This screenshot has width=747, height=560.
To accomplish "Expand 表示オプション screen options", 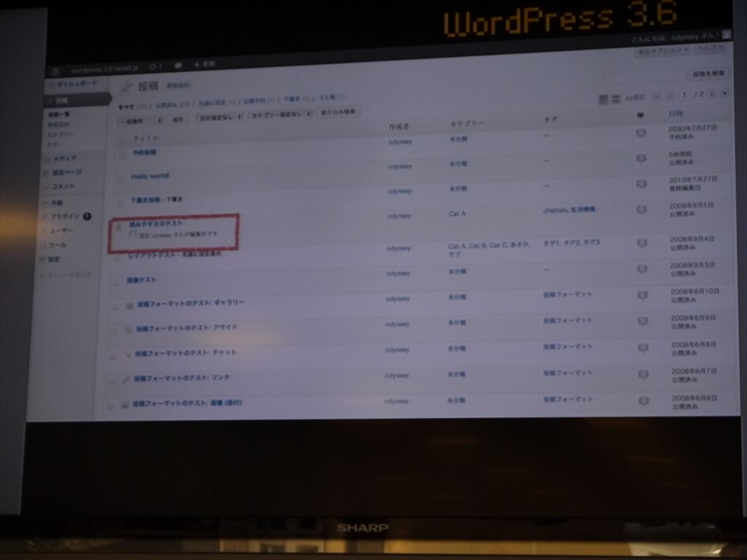I will pos(662,50).
